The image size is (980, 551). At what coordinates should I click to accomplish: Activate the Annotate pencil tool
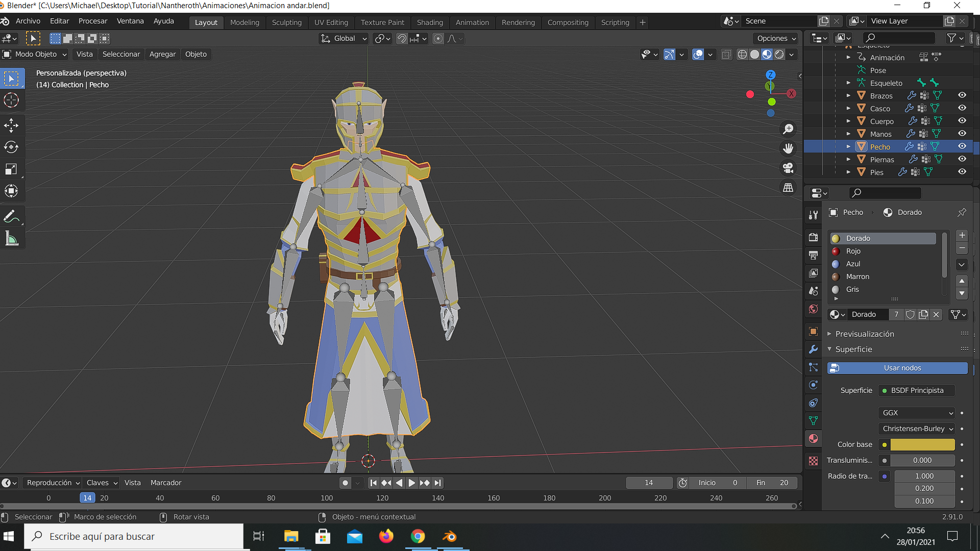pyautogui.click(x=11, y=216)
